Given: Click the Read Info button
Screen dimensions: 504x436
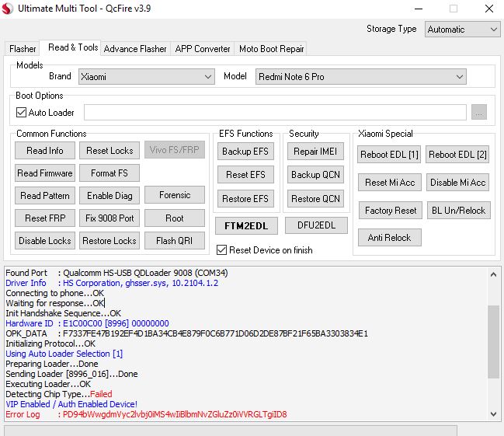Looking at the screenshot, I should pyautogui.click(x=45, y=151).
